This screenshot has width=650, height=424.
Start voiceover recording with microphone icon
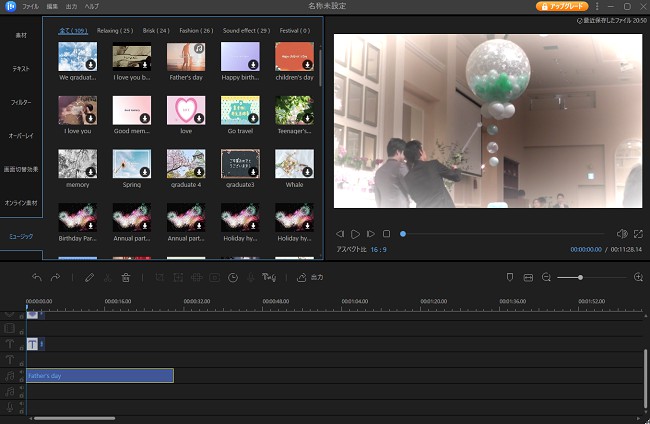tap(251, 277)
